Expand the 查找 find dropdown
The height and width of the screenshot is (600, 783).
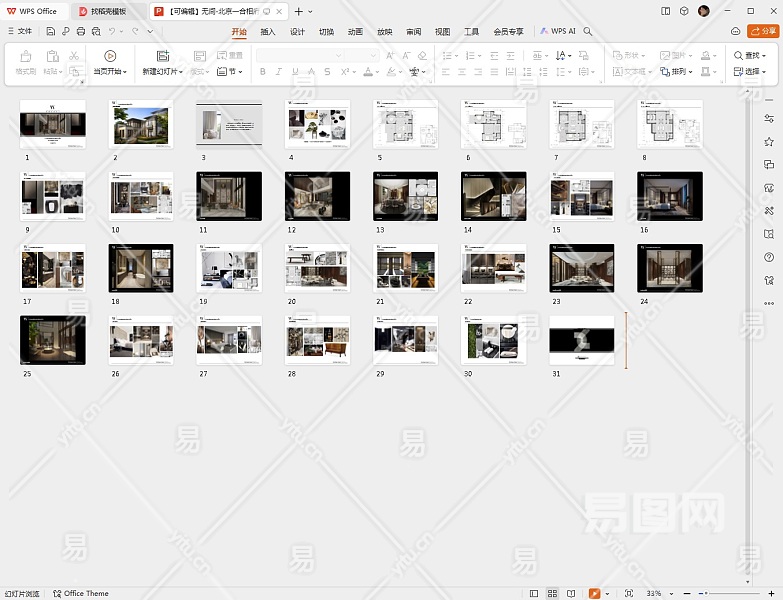click(750, 56)
